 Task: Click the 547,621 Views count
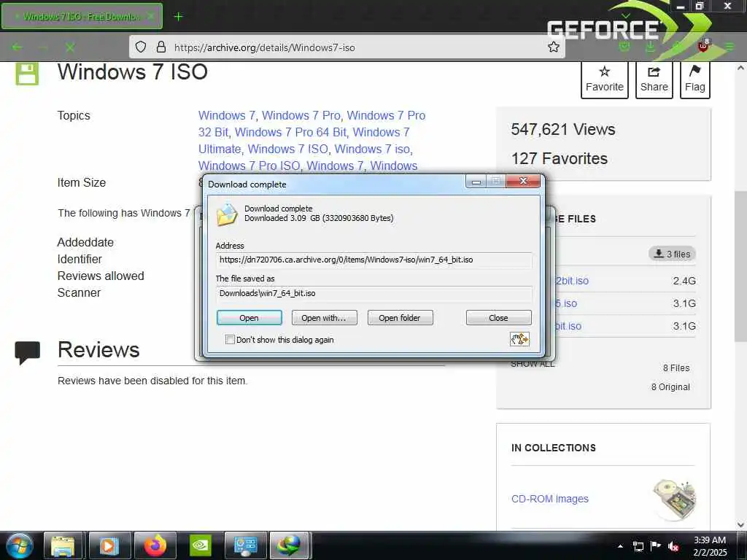click(563, 130)
